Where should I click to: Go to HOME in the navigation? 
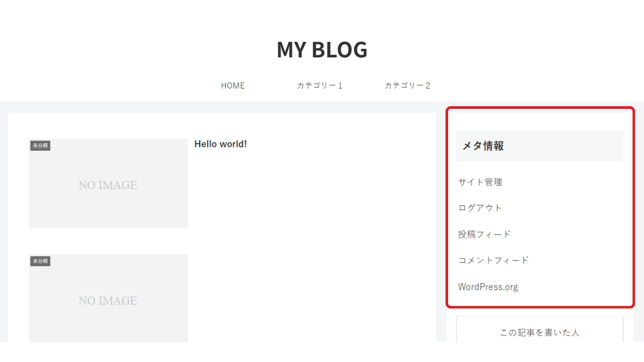click(x=233, y=85)
